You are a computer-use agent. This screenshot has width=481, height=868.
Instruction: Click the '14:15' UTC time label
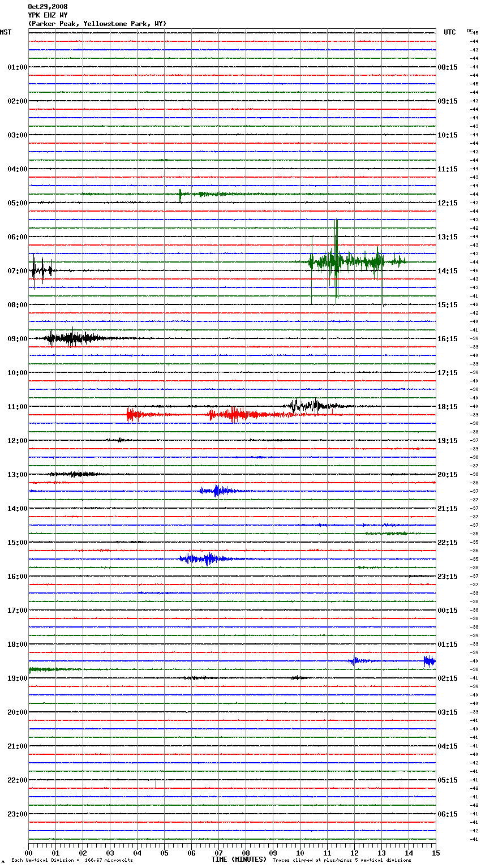click(x=448, y=271)
